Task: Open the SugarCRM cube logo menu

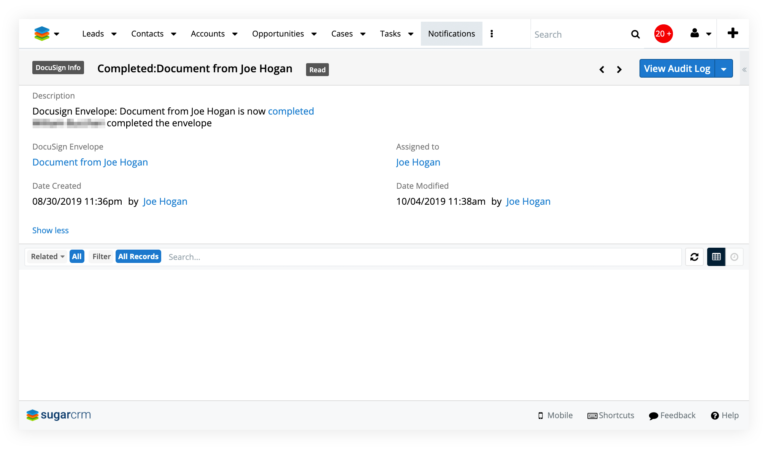Action: click(x=46, y=34)
